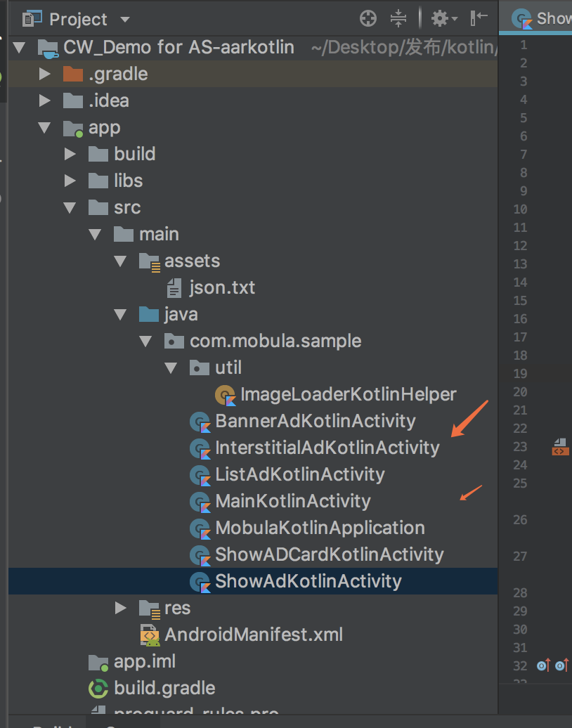Hide the Project panel with hide icon
The height and width of the screenshot is (728, 572).
tap(479, 18)
